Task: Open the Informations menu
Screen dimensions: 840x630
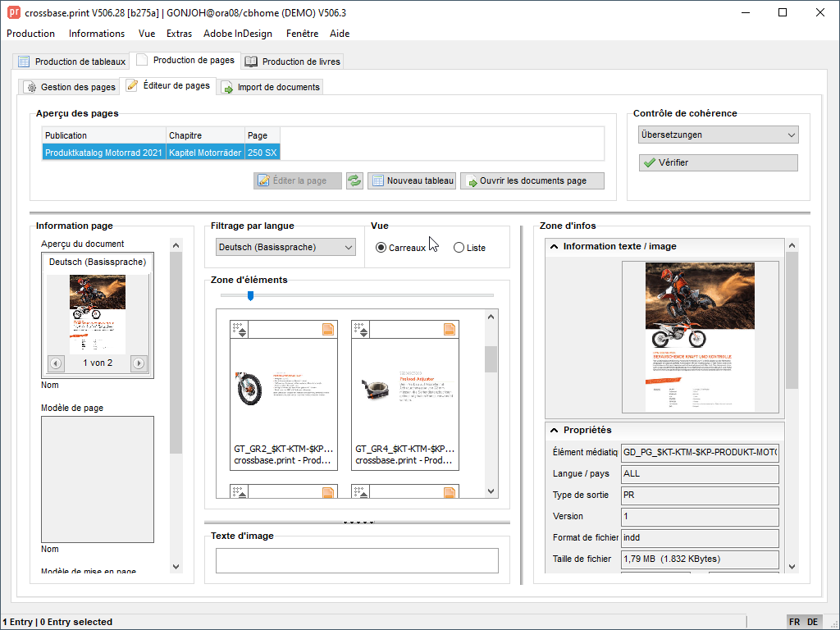Action: coord(97,33)
